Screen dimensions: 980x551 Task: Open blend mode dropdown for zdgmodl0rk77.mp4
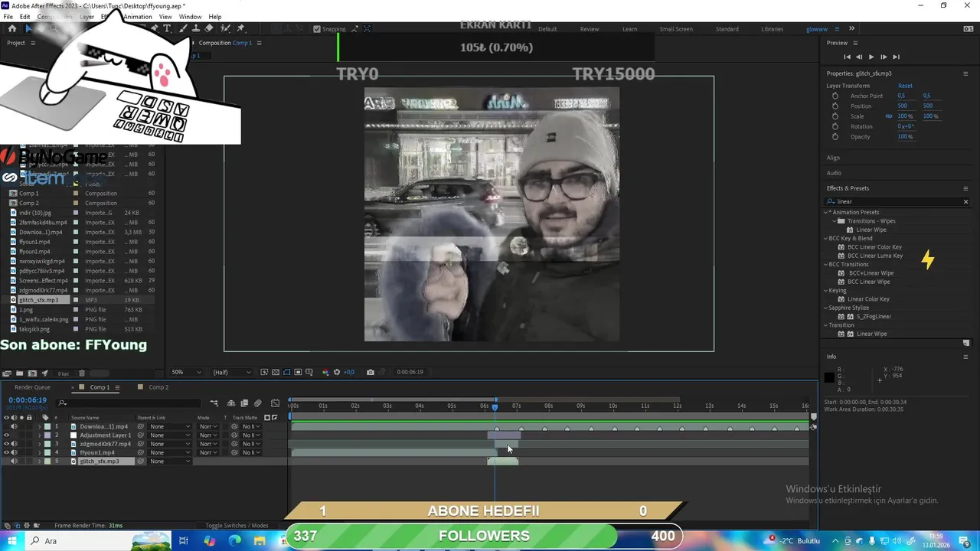207,444
